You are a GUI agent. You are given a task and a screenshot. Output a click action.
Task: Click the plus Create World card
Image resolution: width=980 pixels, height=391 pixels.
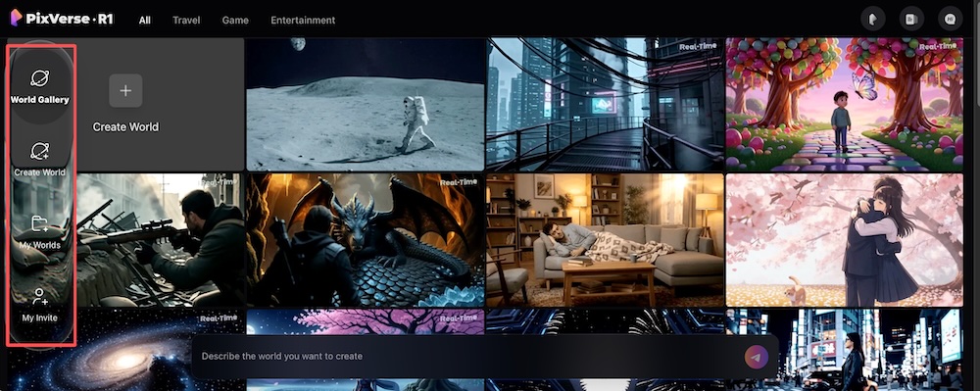[x=125, y=104]
